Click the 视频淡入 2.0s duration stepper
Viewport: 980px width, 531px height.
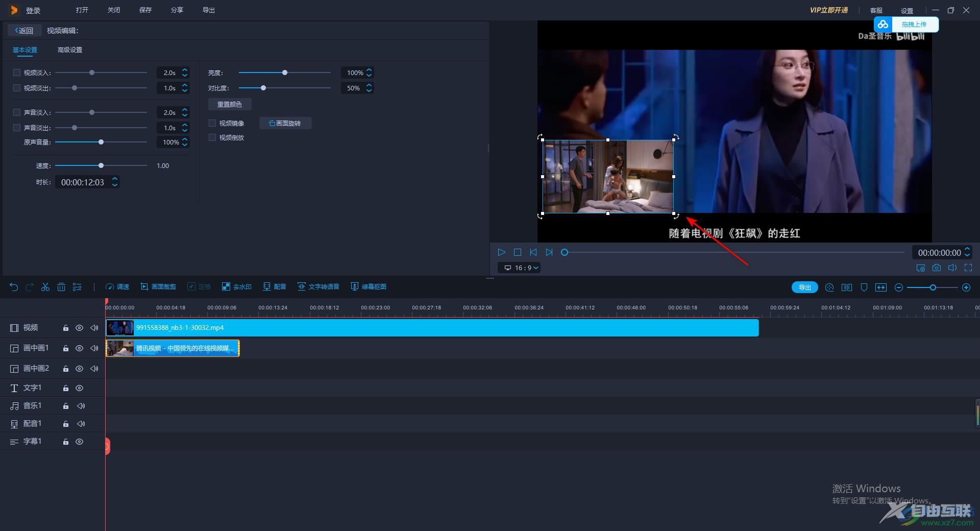pyautogui.click(x=185, y=73)
